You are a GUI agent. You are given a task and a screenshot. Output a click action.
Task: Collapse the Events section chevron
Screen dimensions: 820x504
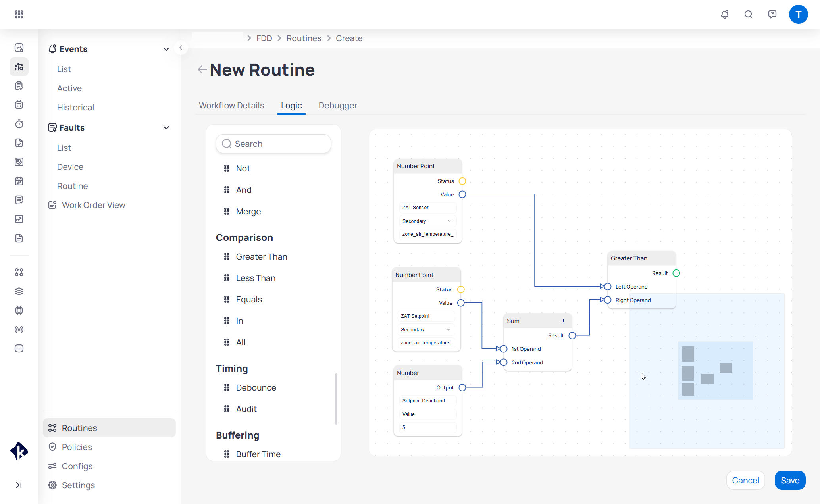(x=166, y=49)
